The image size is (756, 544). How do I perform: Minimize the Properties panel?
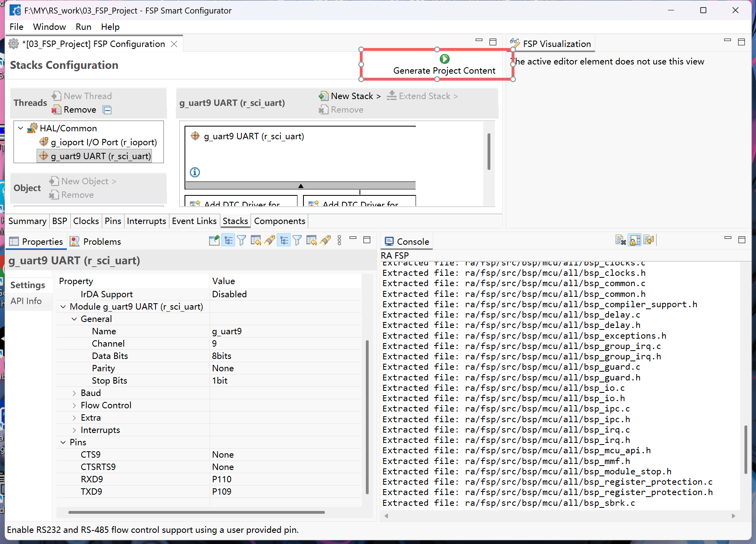click(353, 238)
